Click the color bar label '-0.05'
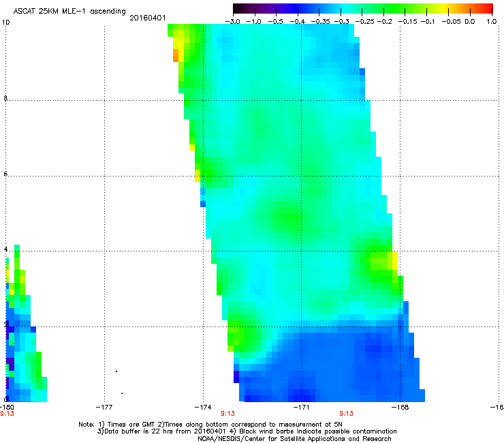The height and width of the screenshot is (443, 504). 452,22
